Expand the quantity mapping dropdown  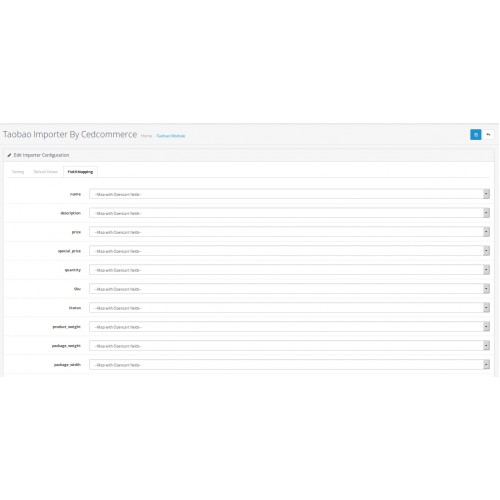tap(289, 270)
